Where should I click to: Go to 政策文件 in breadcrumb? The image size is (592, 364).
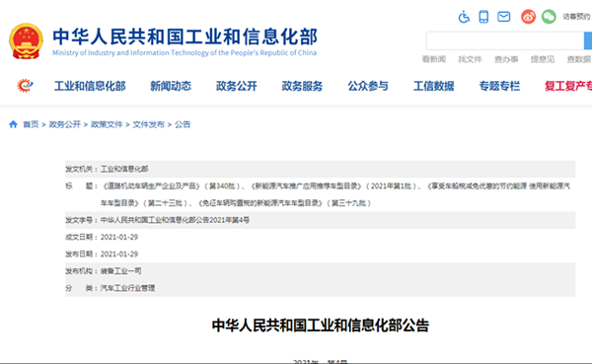coord(107,124)
